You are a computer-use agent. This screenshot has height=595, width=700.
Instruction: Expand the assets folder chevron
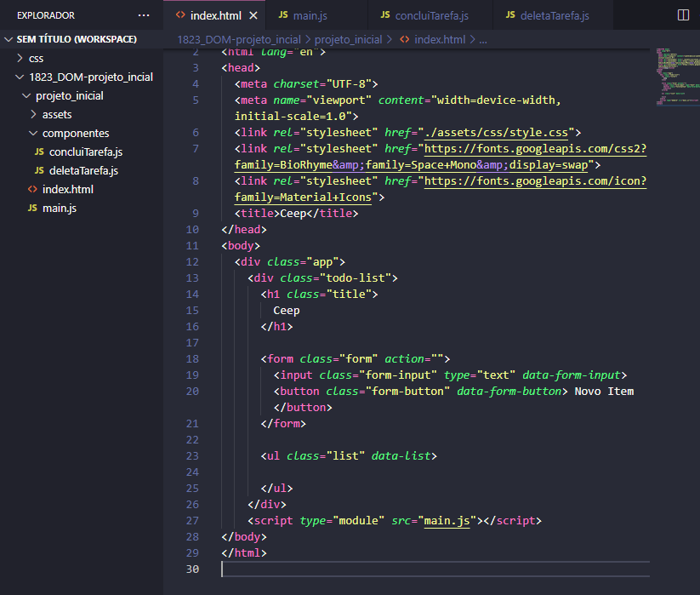tap(33, 114)
